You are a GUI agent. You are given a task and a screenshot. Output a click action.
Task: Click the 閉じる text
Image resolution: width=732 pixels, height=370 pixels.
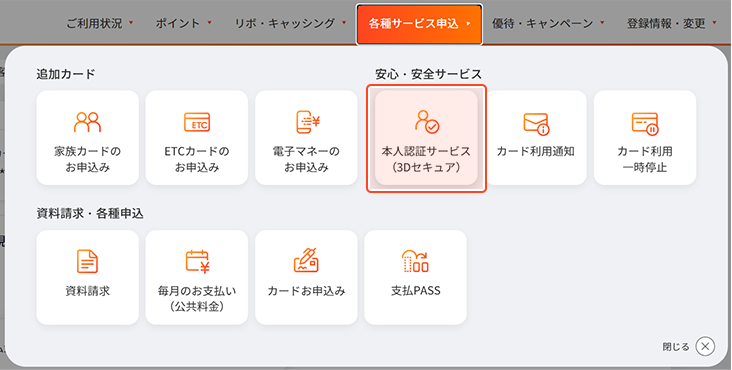pos(676,347)
